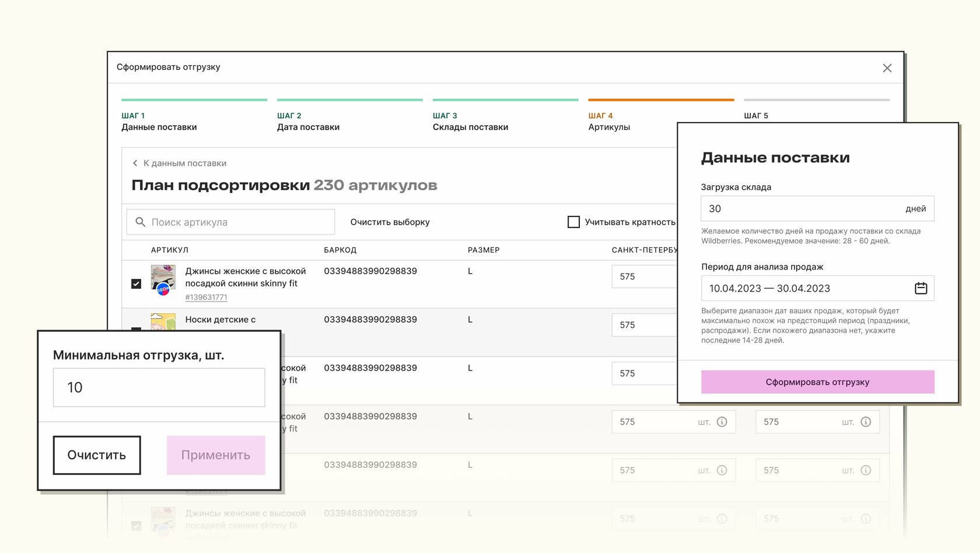Click the search magnifier icon
980x553 pixels.
pos(140,222)
